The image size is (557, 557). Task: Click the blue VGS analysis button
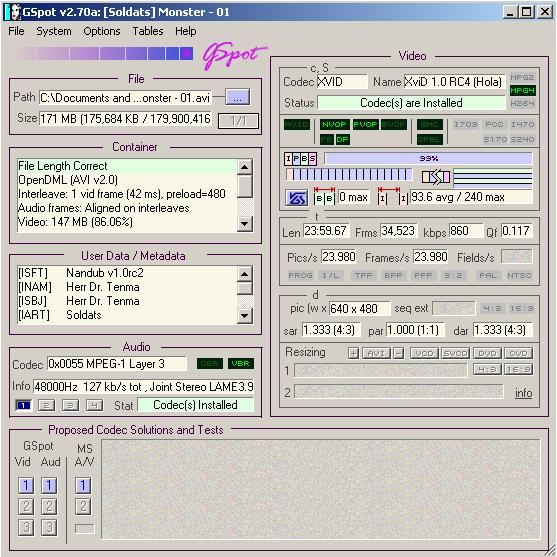tap(297, 198)
